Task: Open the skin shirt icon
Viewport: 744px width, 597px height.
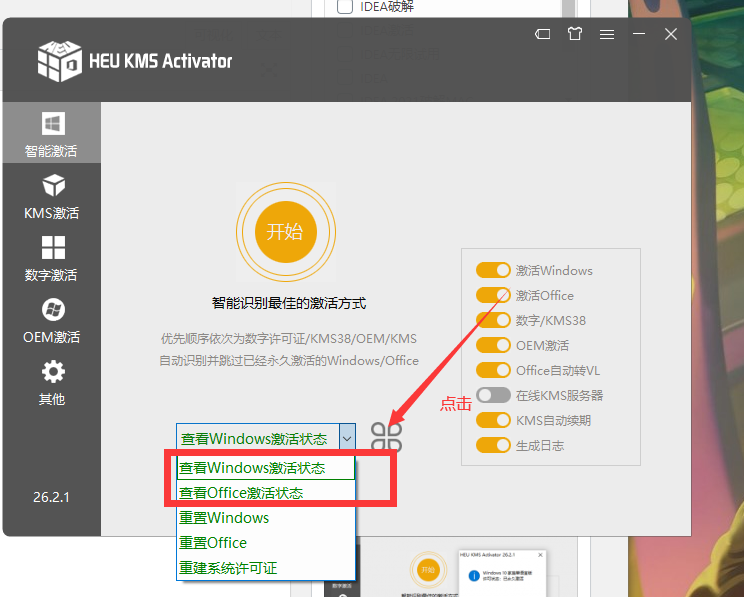Action: (575, 34)
